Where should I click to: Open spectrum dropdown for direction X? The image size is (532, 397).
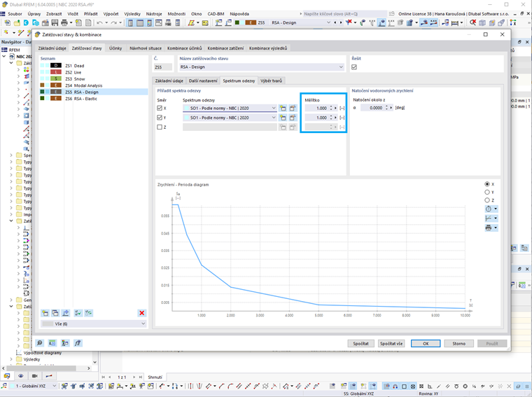274,109
